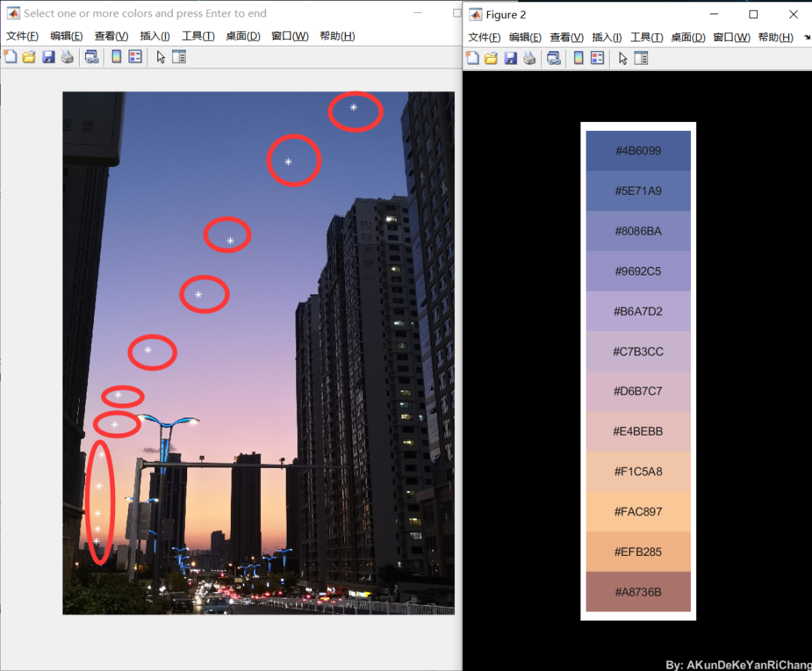812x671 pixels.
Task: Open 查看(V) menu in left window
Action: point(111,36)
